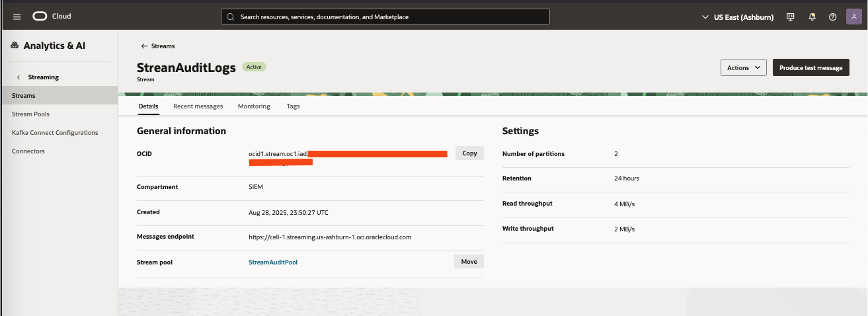The height and width of the screenshot is (316, 868).
Task: Switch to the Recent messages tab
Action: pyautogui.click(x=198, y=106)
